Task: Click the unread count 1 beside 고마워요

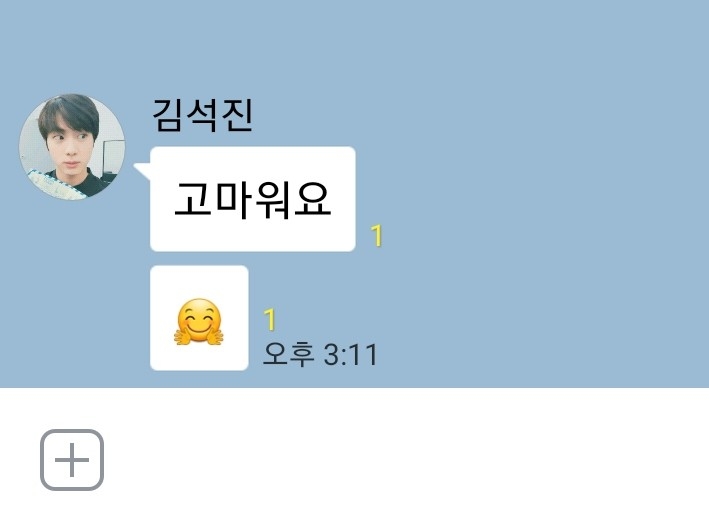Action: click(x=376, y=235)
